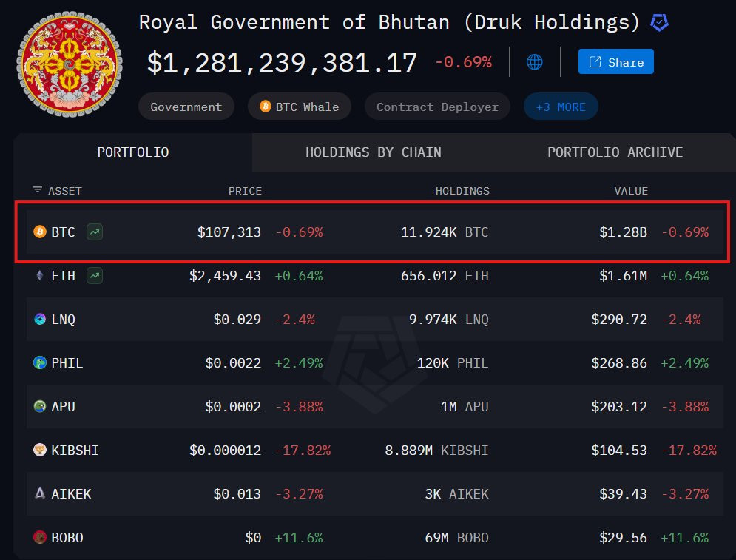This screenshot has width=736, height=560.
Task: Click the PHIL token icon
Action: 40,362
